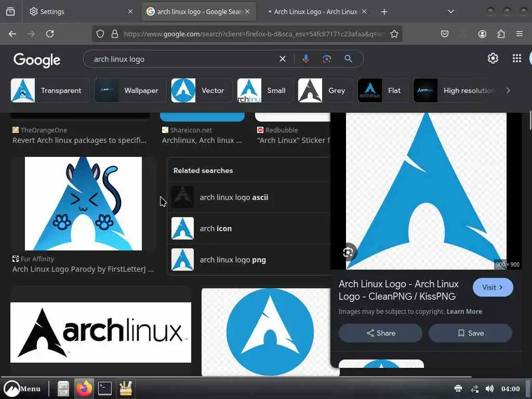The image size is (532, 399).
Task: Go back to the previous page
Action: click(12, 34)
